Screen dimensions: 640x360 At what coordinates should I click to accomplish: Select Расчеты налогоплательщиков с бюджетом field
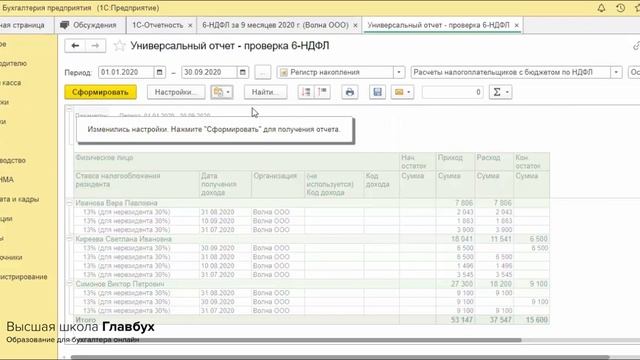[511, 72]
